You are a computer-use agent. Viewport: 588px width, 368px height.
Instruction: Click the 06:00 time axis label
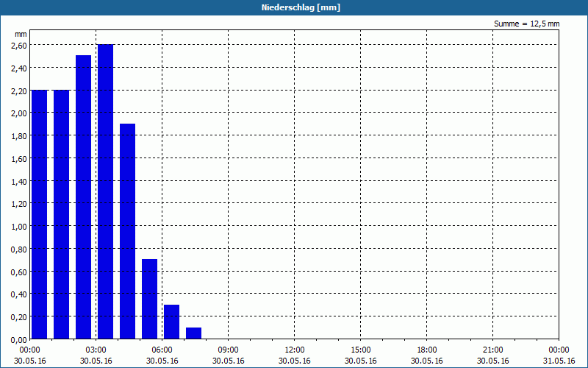click(x=162, y=350)
